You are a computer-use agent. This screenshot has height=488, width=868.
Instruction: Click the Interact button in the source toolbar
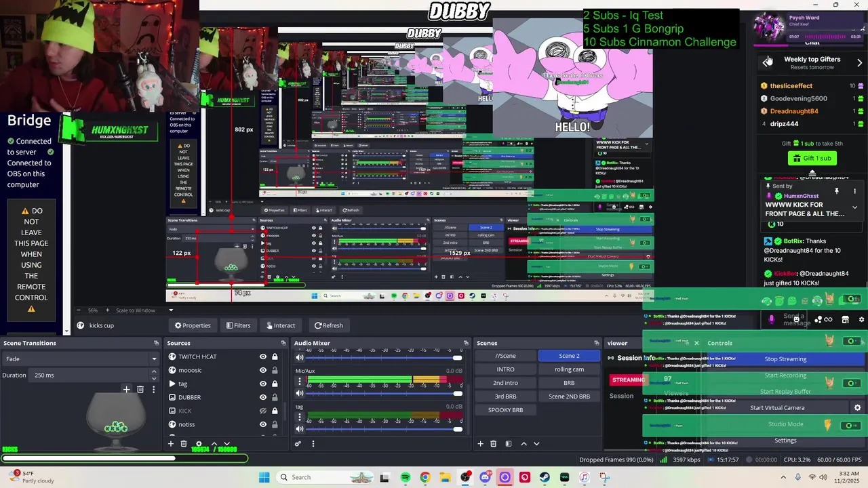tap(280, 325)
